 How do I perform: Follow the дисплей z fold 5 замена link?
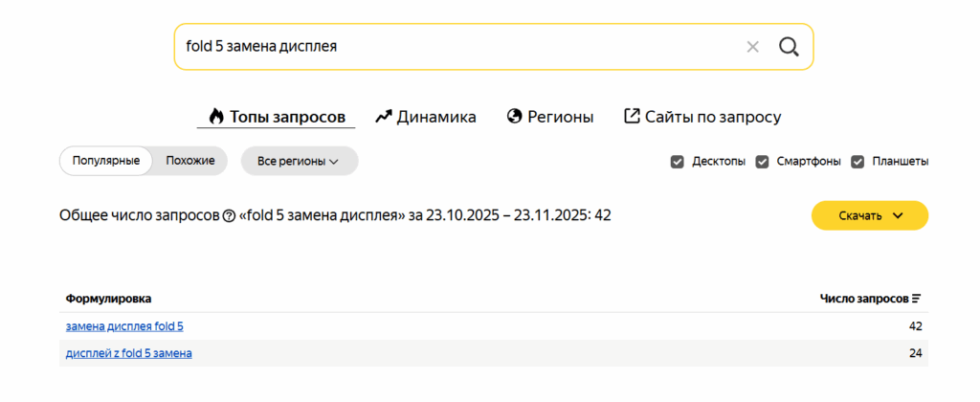click(x=128, y=353)
